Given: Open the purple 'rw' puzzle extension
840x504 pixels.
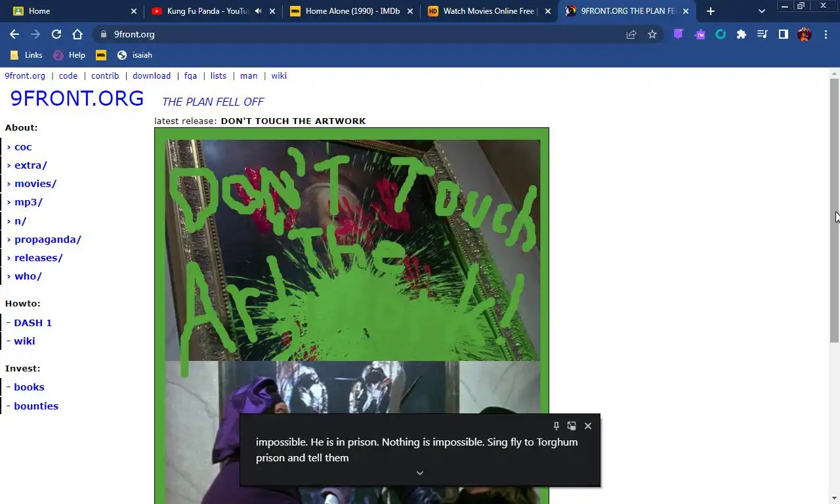Looking at the screenshot, I should tap(700, 34).
